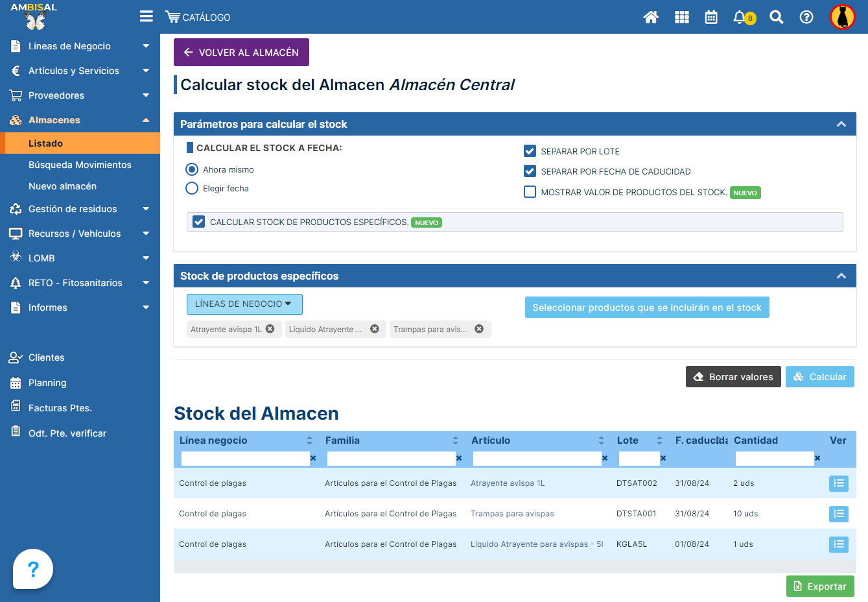
Task: Open Nuevo almacén menu item
Action: click(x=62, y=186)
